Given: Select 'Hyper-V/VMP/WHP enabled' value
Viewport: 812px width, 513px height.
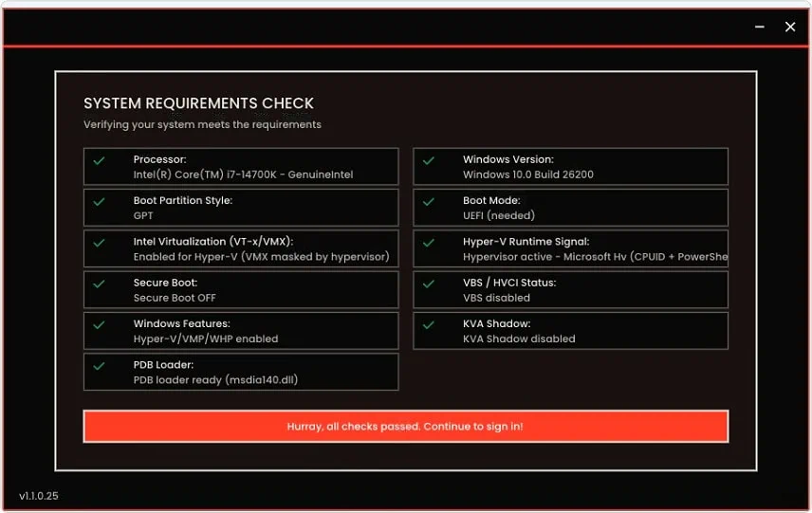Looking at the screenshot, I should [206, 339].
